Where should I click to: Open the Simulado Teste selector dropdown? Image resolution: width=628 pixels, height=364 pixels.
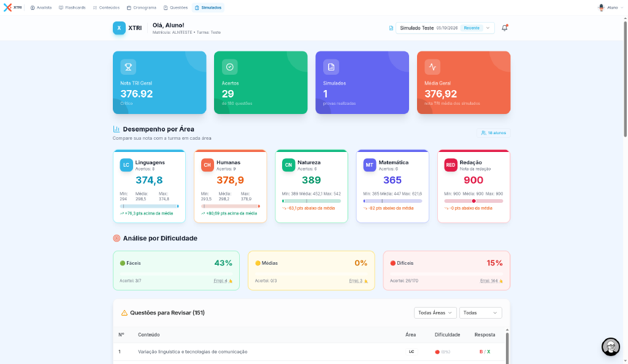click(445, 28)
